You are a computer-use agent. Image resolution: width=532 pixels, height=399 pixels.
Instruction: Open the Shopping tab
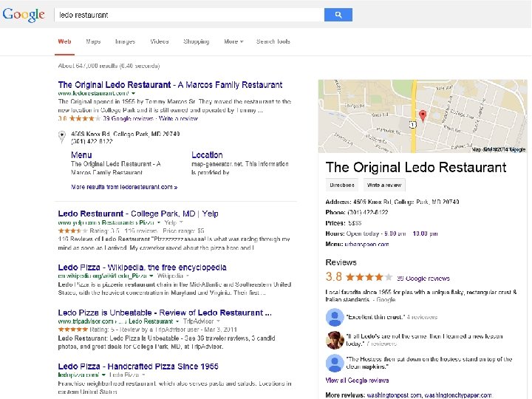point(196,41)
